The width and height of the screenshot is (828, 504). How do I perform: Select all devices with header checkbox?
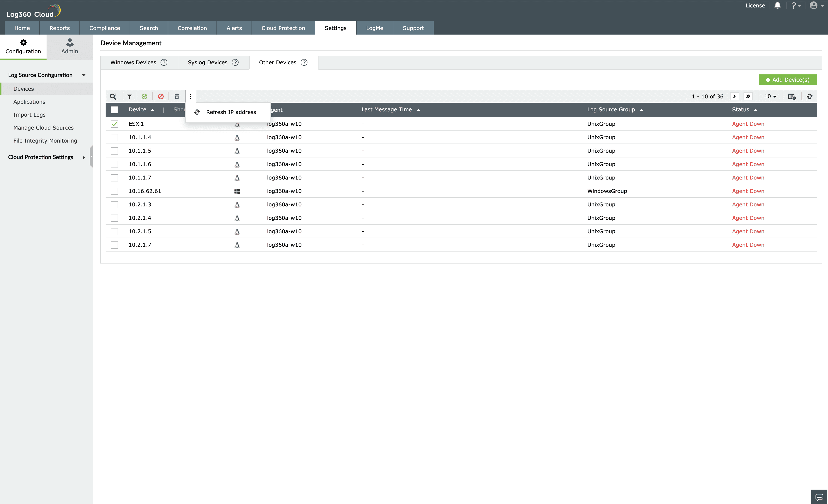114,109
